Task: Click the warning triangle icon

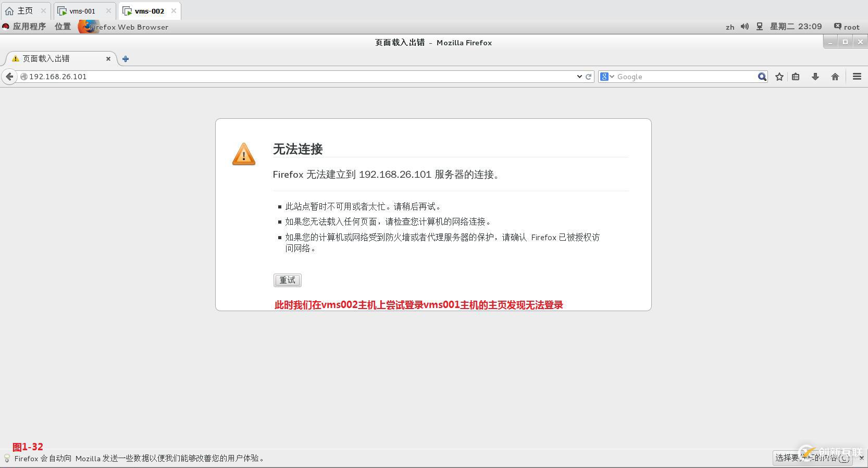Action: pyautogui.click(x=244, y=154)
